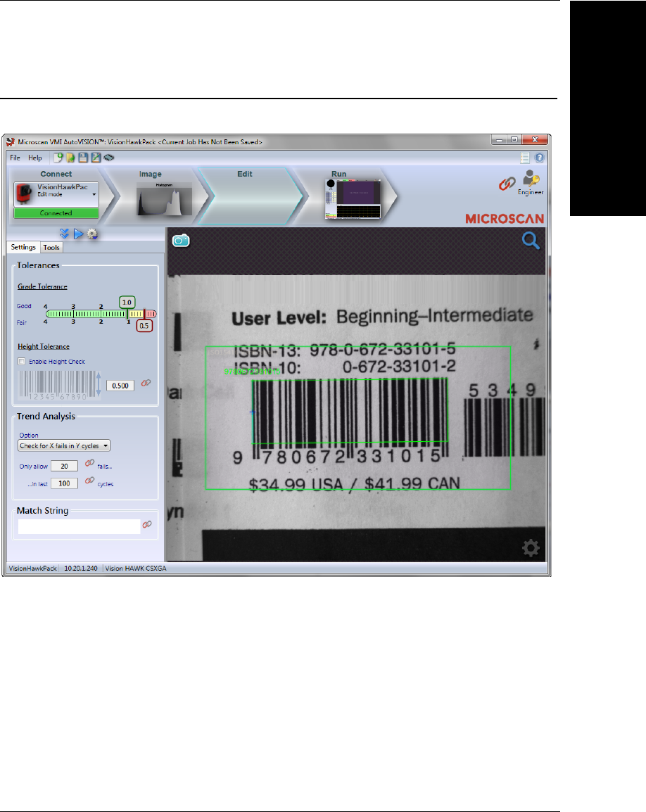646x812 pixels.
Task: Click the empty Match String text field
Action: click(x=79, y=526)
